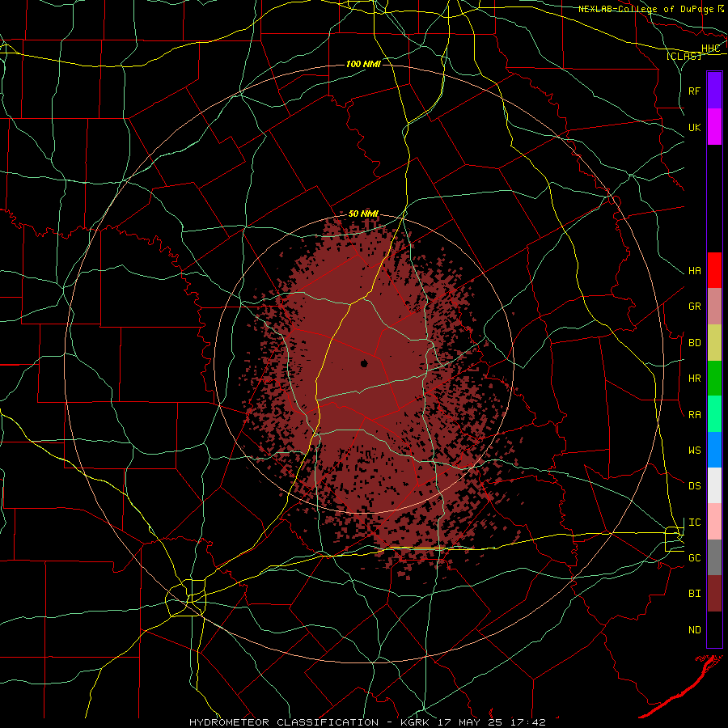
Task: Click the UK legend label
Action: point(694,127)
